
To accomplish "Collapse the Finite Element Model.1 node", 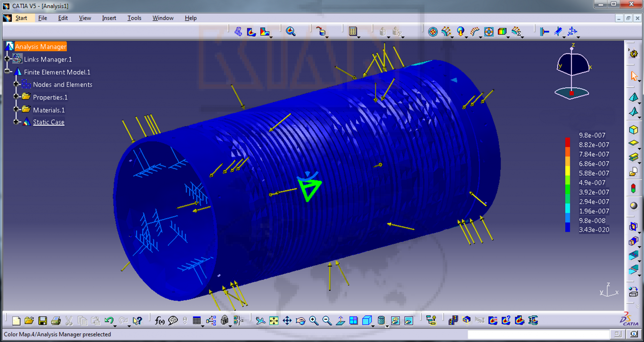I will (x=7, y=72).
